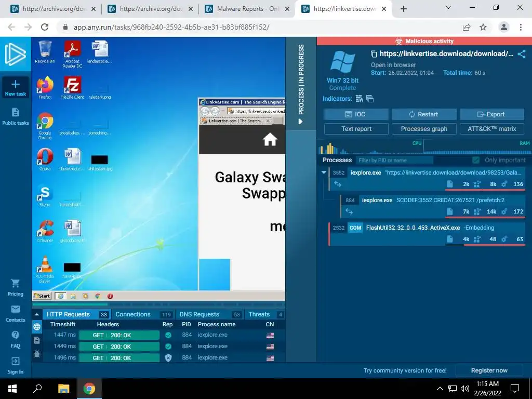Open the Recycle Bin in the sandbox desktop

(x=45, y=52)
